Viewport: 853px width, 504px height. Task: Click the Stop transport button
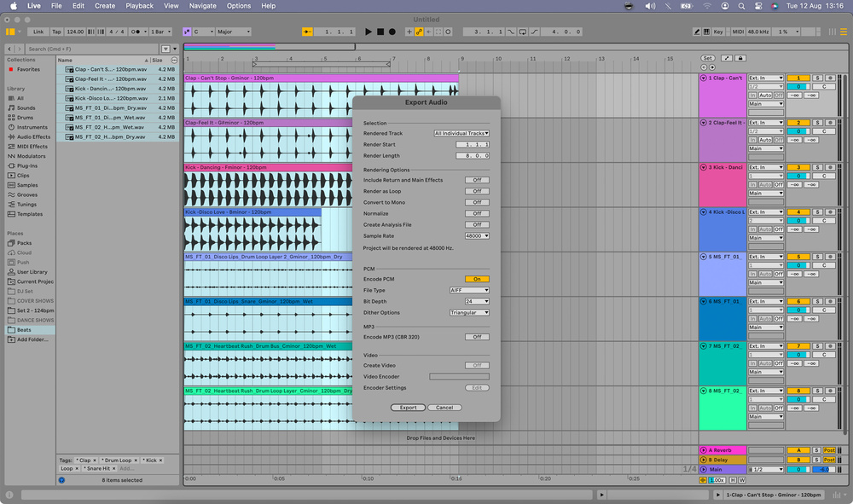pos(380,32)
